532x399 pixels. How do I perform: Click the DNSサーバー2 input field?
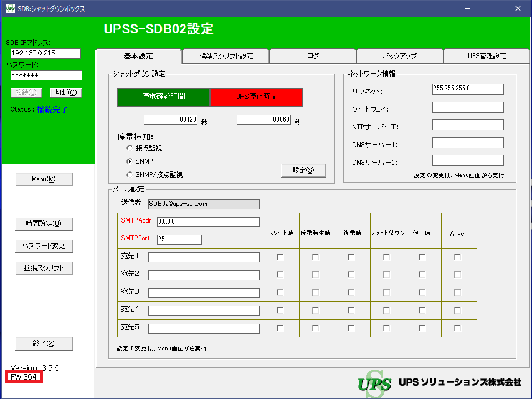click(x=468, y=160)
